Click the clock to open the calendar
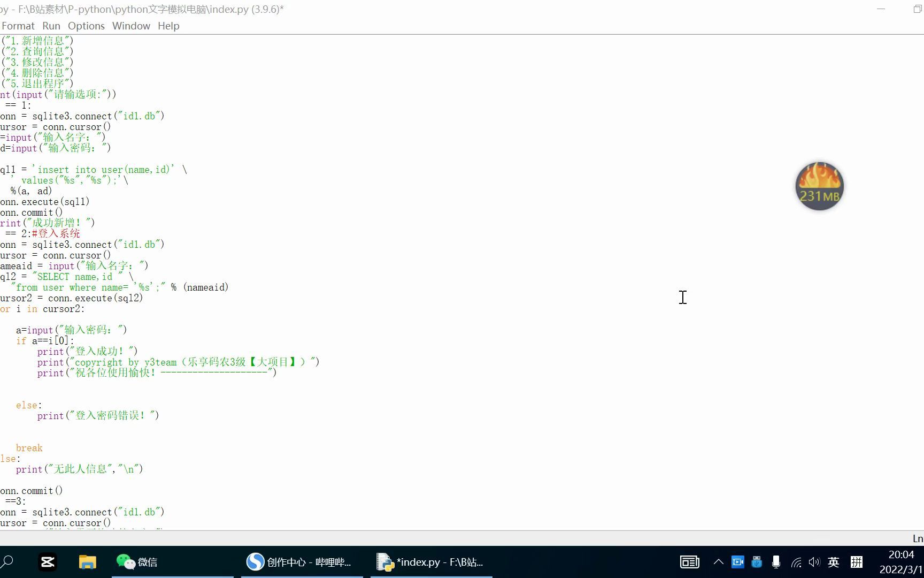The height and width of the screenshot is (578, 924). [901, 562]
